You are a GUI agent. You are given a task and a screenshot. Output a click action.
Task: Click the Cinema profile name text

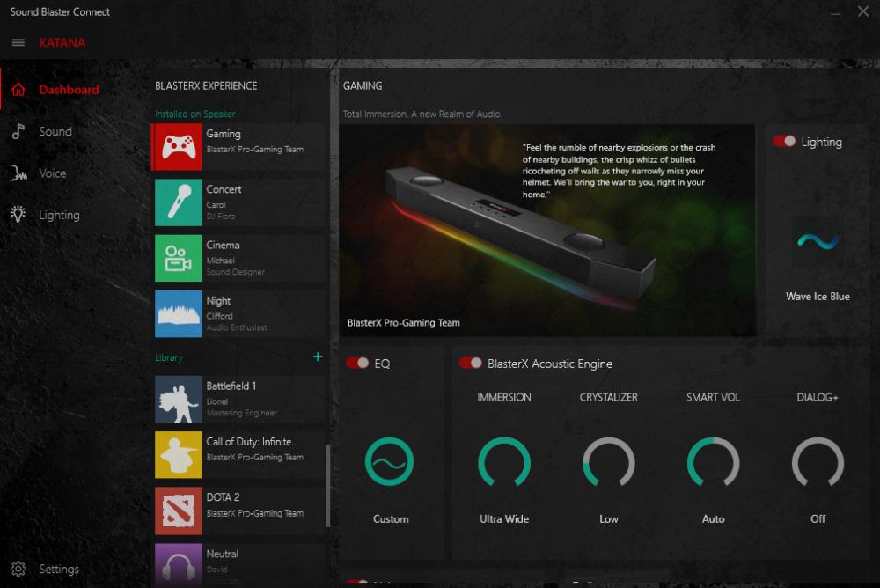223,245
